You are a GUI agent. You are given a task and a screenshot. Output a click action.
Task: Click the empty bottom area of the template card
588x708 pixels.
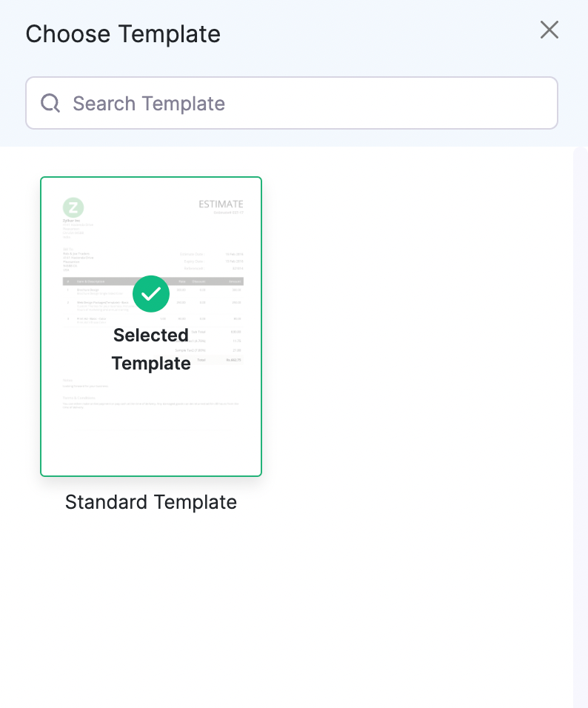tap(151, 444)
